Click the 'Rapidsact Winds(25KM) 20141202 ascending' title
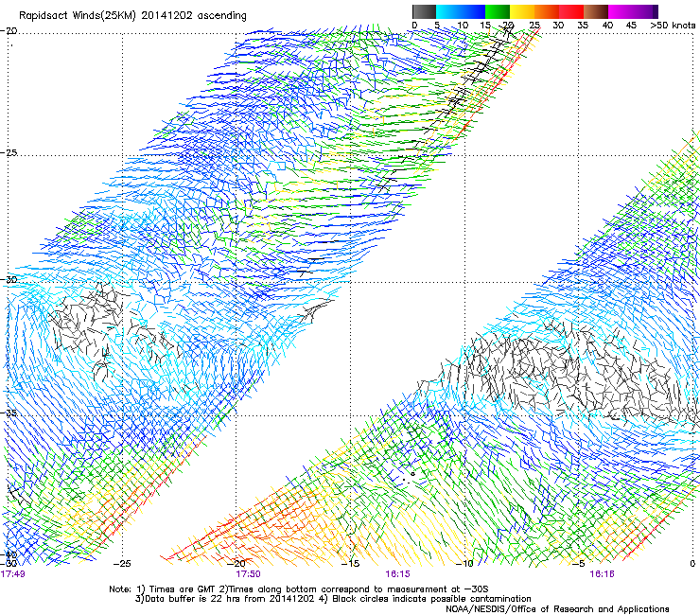Image resolution: width=700 pixels, height=615 pixels. pos(132,16)
